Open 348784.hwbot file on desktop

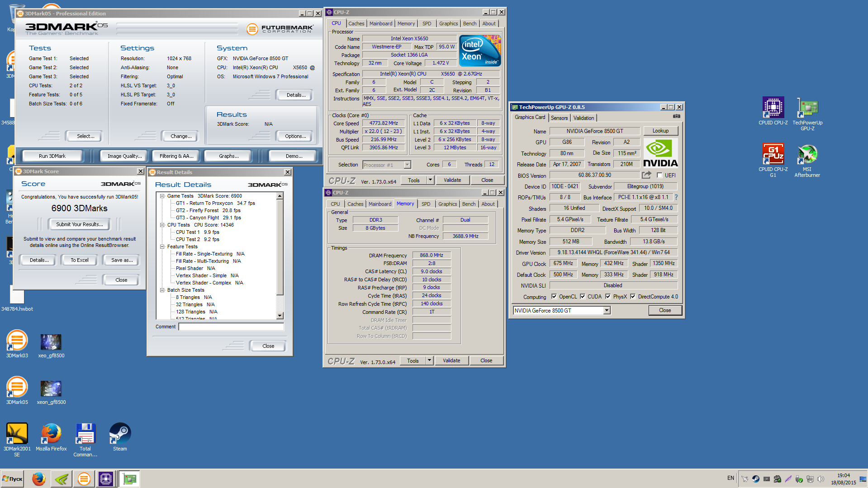(x=17, y=299)
